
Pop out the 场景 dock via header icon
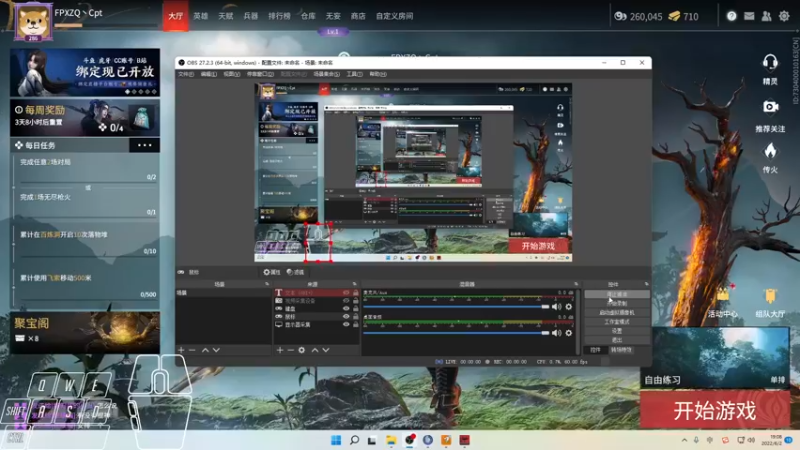267,284
